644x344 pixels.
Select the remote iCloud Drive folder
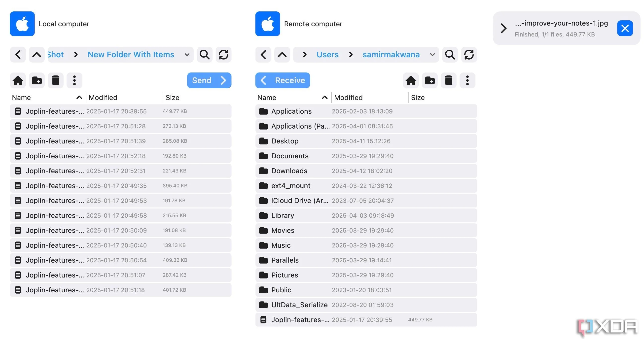(x=366, y=201)
